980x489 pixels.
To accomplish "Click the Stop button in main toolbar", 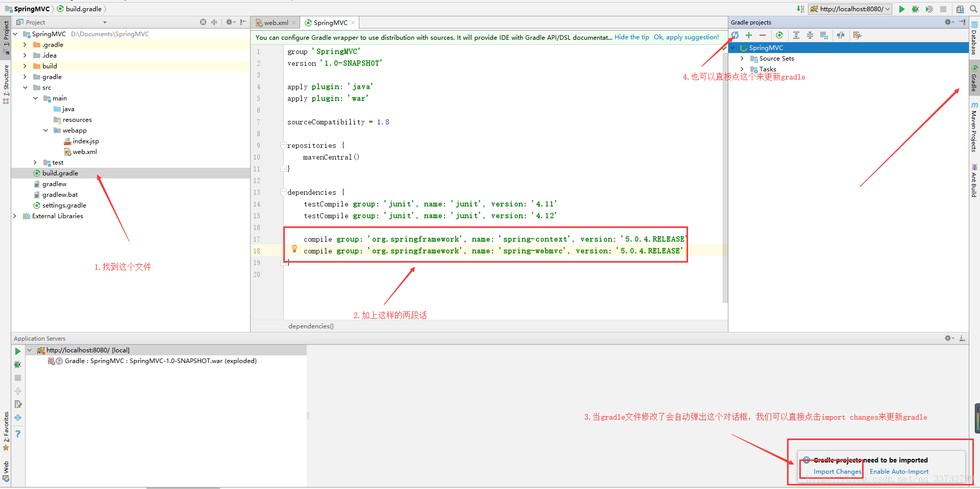I will (943, 9).
